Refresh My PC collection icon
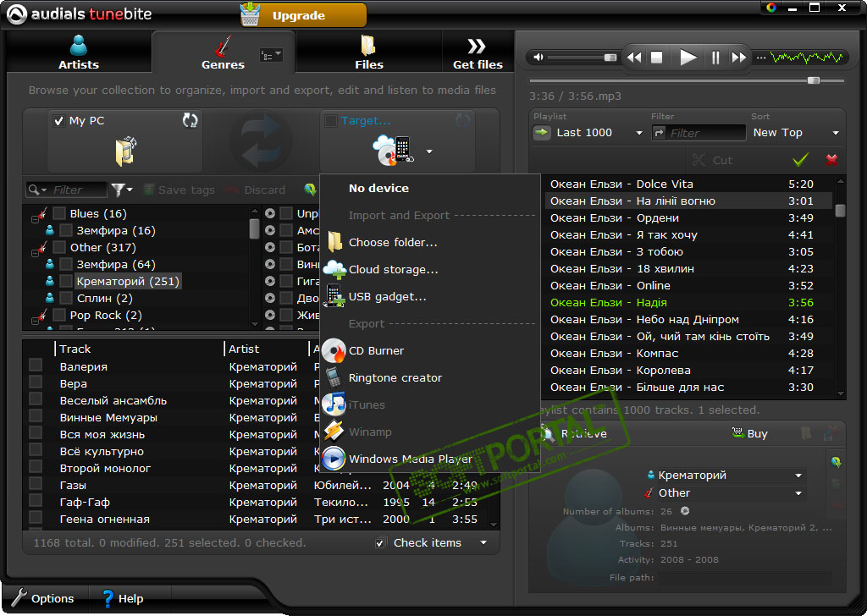This screenshot has width=867, height=616. (191, 120)
